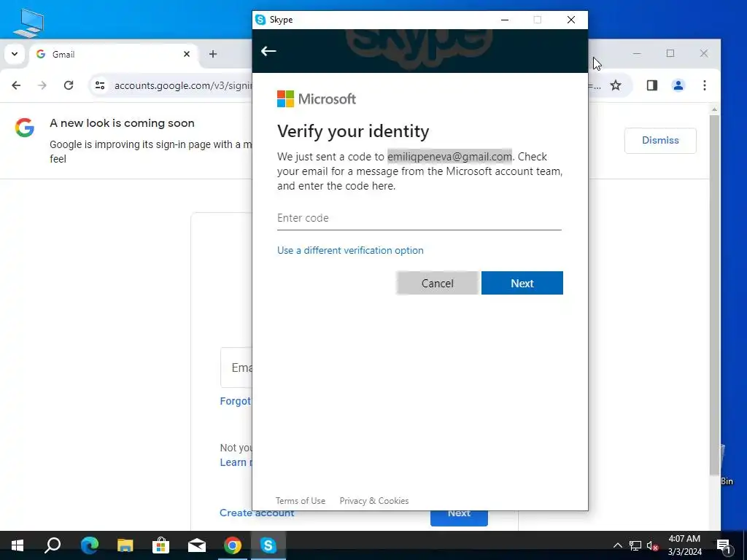Open Mail app from taskbar
This screenshot has height=560, width=747.
tap(197, 545)
